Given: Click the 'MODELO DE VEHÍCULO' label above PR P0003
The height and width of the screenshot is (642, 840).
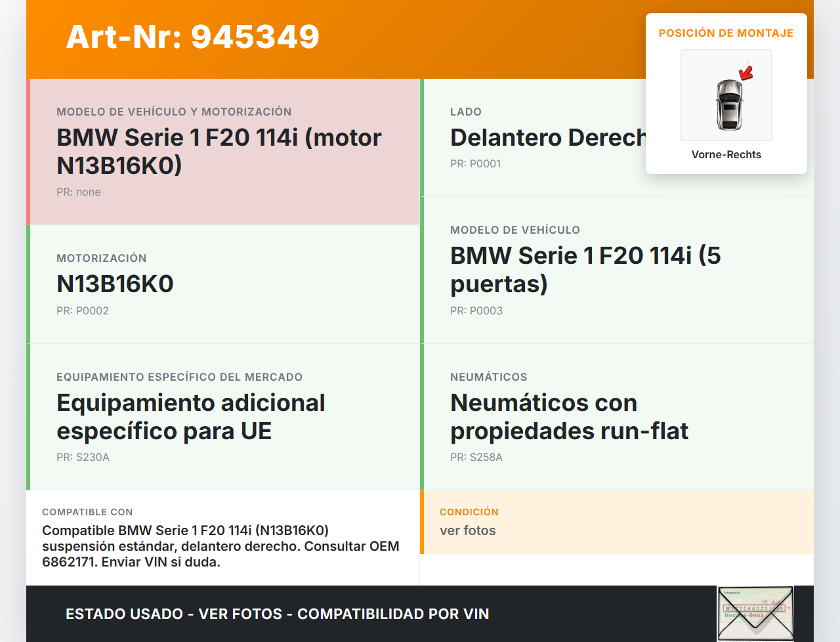Looking at the screenshot, I should click(x=515, y=230).
